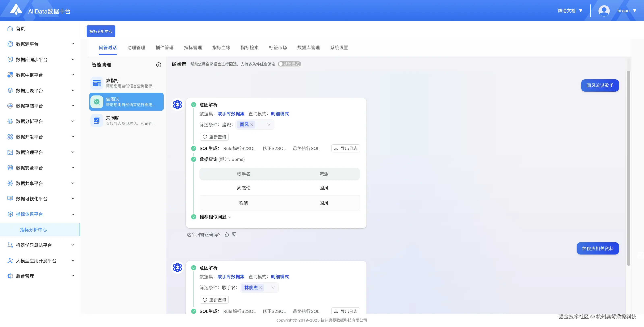644x327 pixels.
Task: Switch to the 指标血缘 tab
Action: 221,48
